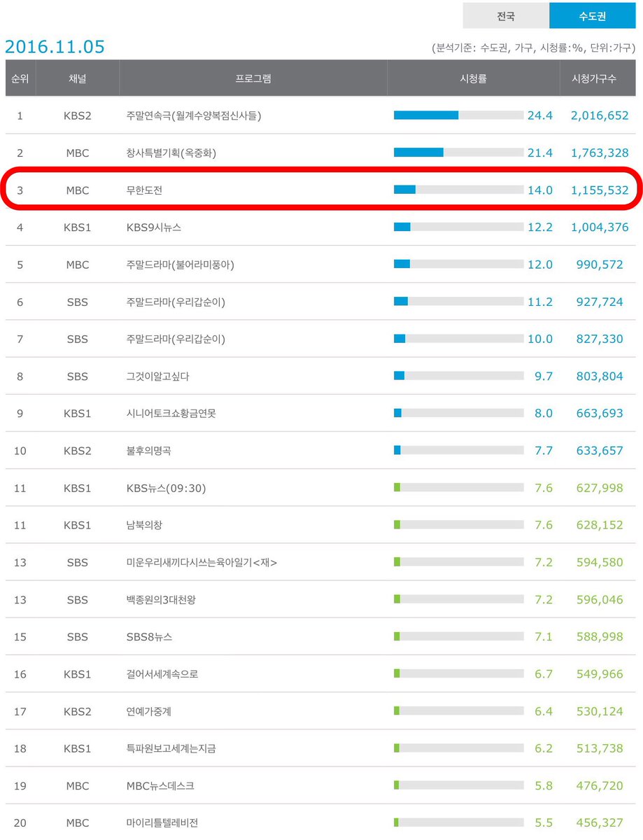Viewport: 643px width, 840px height.
Task: Select the 수도권 tab
Action: (x=592, y=16)
